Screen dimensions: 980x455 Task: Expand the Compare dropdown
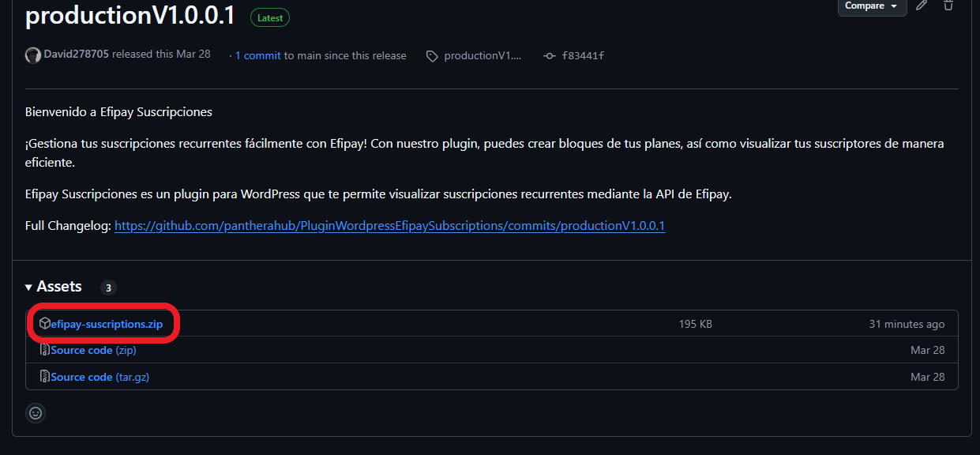[872, 6]
